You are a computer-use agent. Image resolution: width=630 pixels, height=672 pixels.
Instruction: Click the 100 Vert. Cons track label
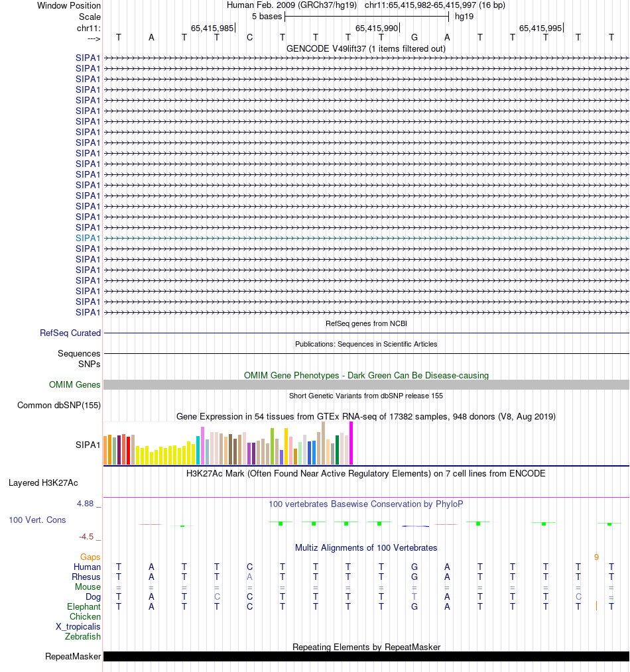37,520
